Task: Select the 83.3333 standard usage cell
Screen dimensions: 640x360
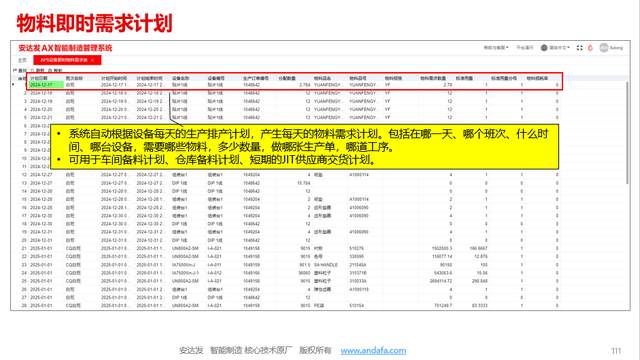Action: 480,306
